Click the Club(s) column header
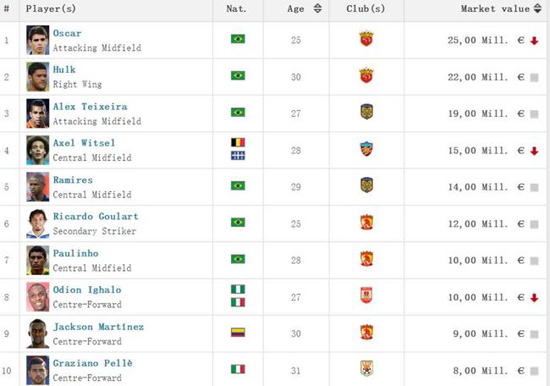The width and height of the screenshot is (550, 386). [x=366, y=9]
